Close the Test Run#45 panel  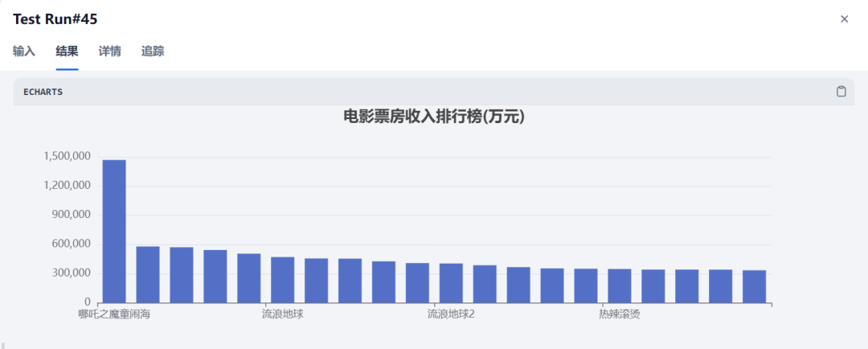844,19
